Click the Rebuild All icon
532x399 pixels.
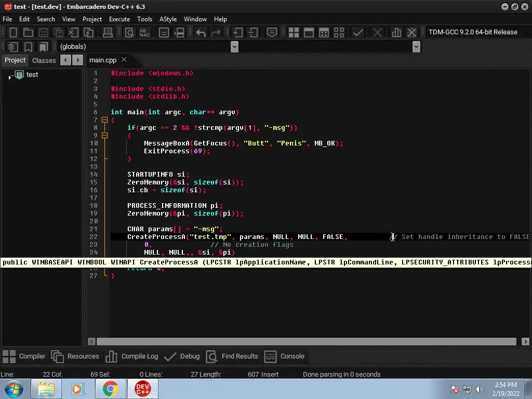339,32
